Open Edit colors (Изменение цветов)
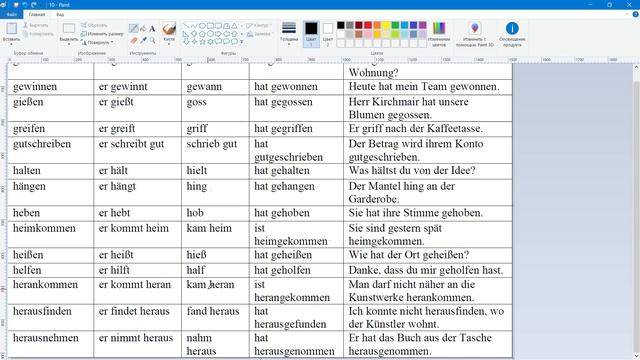 tap(439, 33)
